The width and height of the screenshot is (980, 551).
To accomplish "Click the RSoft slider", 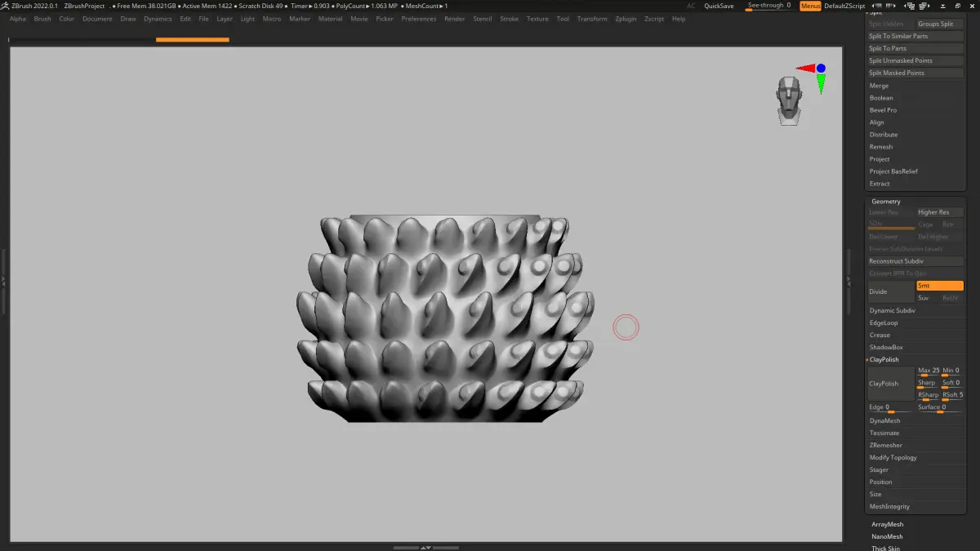I will (x=952, y=396).
